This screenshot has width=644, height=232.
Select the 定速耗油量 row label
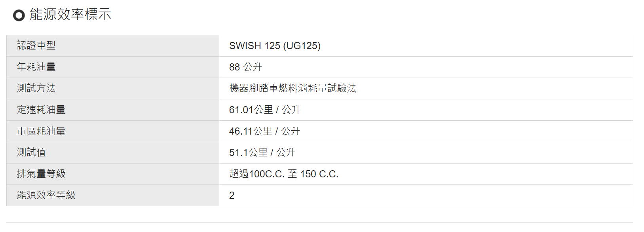point(113,110)
